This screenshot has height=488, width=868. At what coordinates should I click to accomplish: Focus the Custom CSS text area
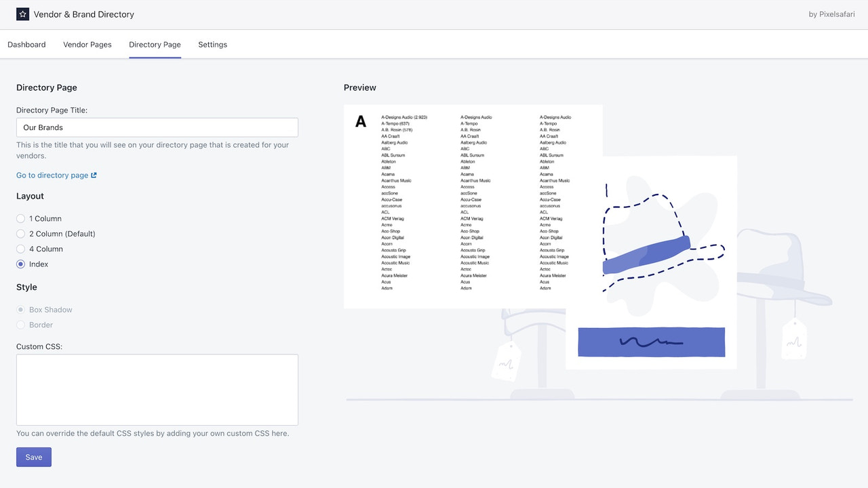point(157,389)
